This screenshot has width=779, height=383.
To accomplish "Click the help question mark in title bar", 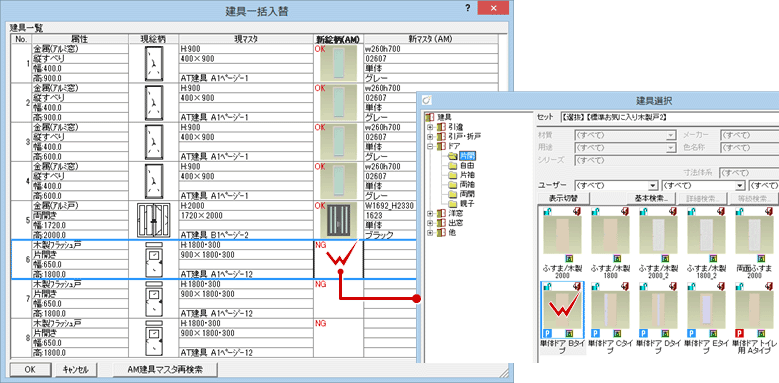I will (467, 8).
